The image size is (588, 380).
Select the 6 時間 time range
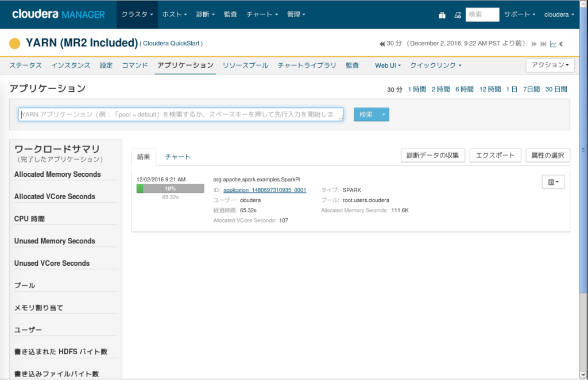coord(464,89)
